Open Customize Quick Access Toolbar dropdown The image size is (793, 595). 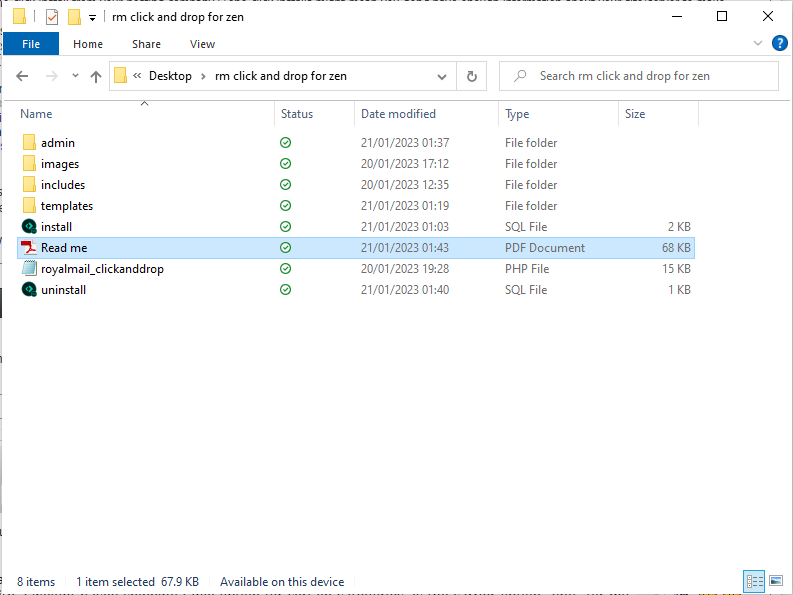[92, 18]
